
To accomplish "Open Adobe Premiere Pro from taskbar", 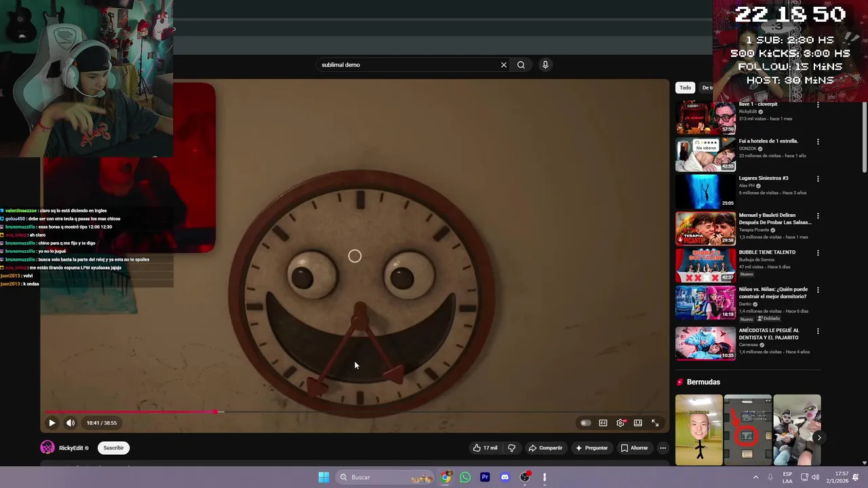I will point(485,477).
